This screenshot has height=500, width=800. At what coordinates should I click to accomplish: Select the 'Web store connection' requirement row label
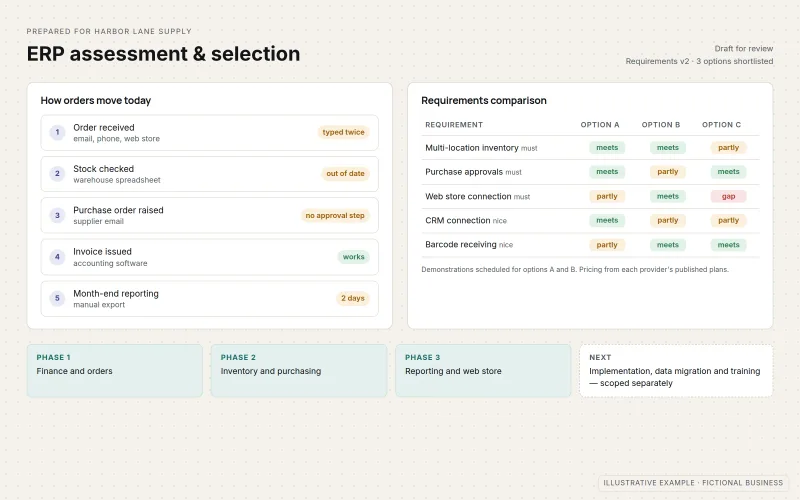coord(468,196)
